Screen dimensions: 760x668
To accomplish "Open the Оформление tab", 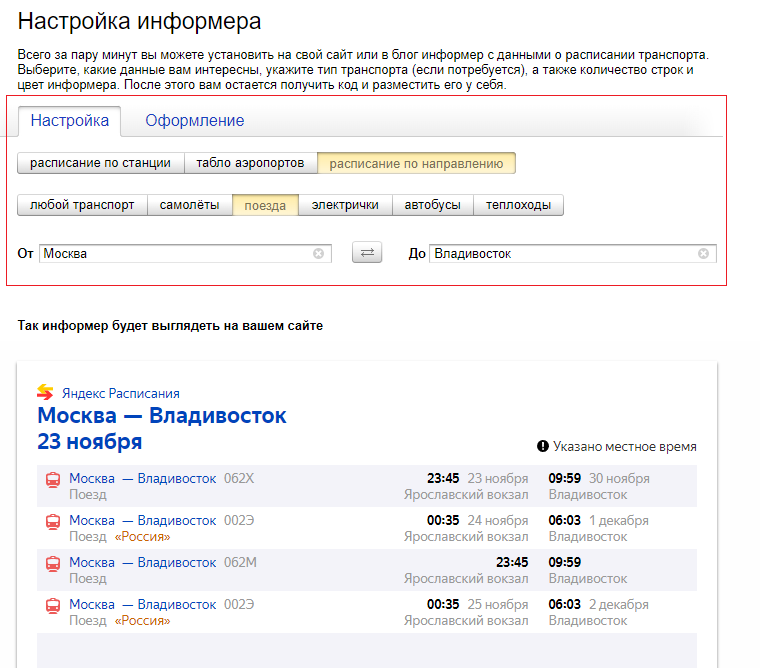I will point(195,121).
